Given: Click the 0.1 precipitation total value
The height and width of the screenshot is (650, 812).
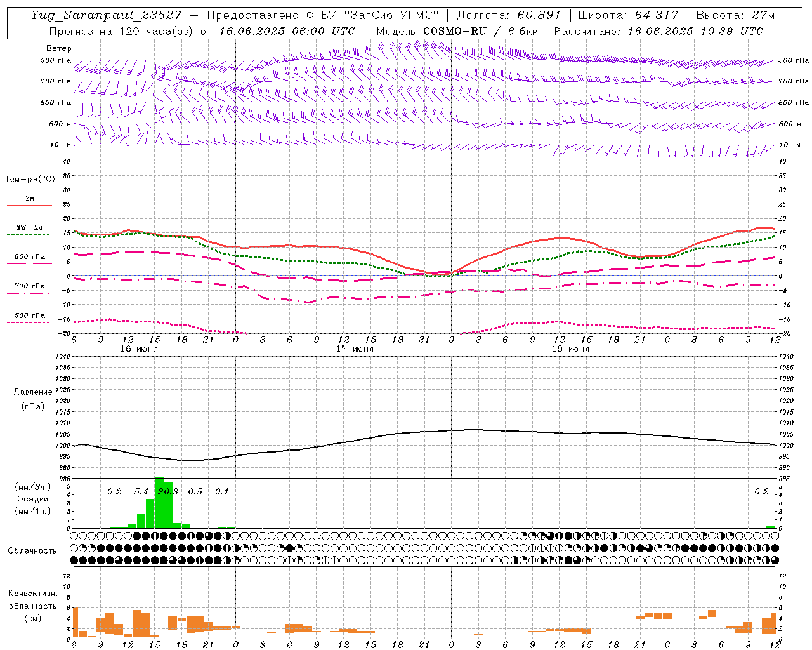Looking at the screenshot, I should 221,492.
